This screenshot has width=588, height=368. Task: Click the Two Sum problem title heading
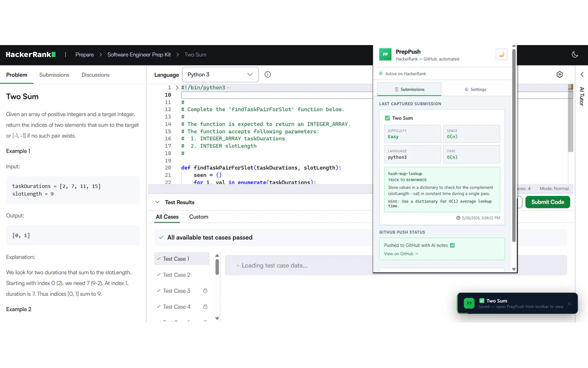23,97
